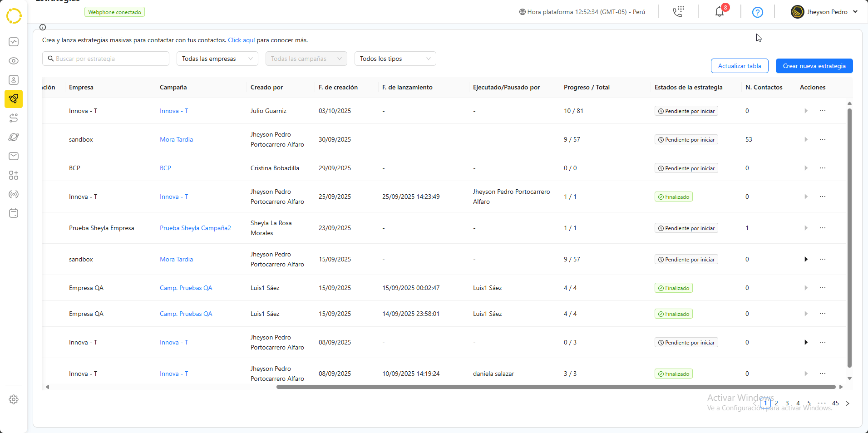Select the rocket strategies sidebar icon
868x433 pixels.
click(x=14, y=99)
